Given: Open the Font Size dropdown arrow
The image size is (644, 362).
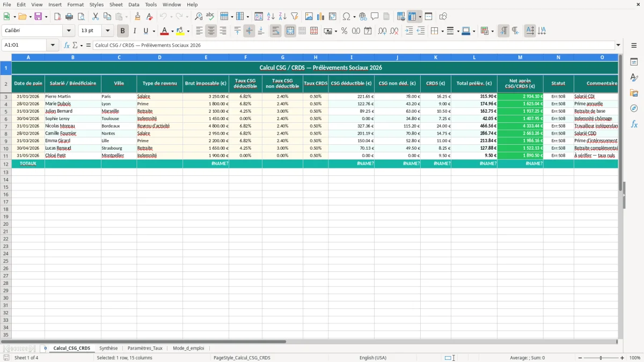Looking at the screenshot, I should pos(107,31).
